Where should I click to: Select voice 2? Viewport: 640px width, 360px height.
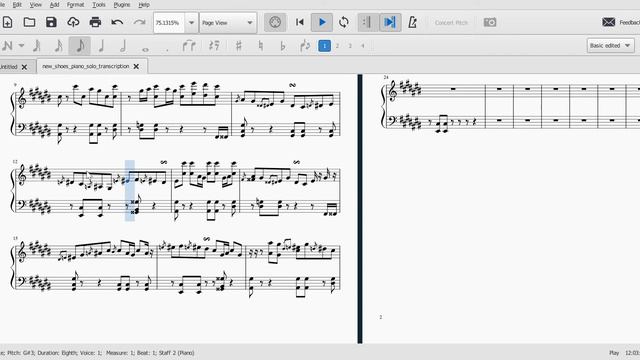(x=337, y=46)
